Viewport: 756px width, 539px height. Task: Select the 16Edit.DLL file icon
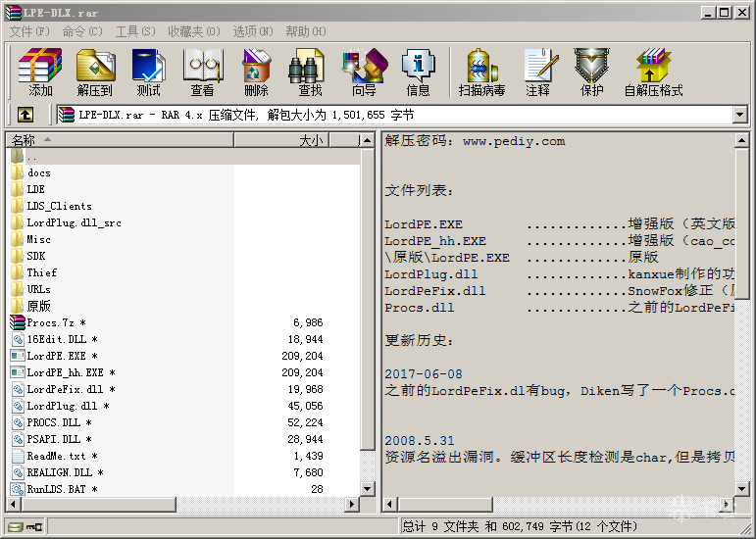pyautogui.click(x=18, y=339)
